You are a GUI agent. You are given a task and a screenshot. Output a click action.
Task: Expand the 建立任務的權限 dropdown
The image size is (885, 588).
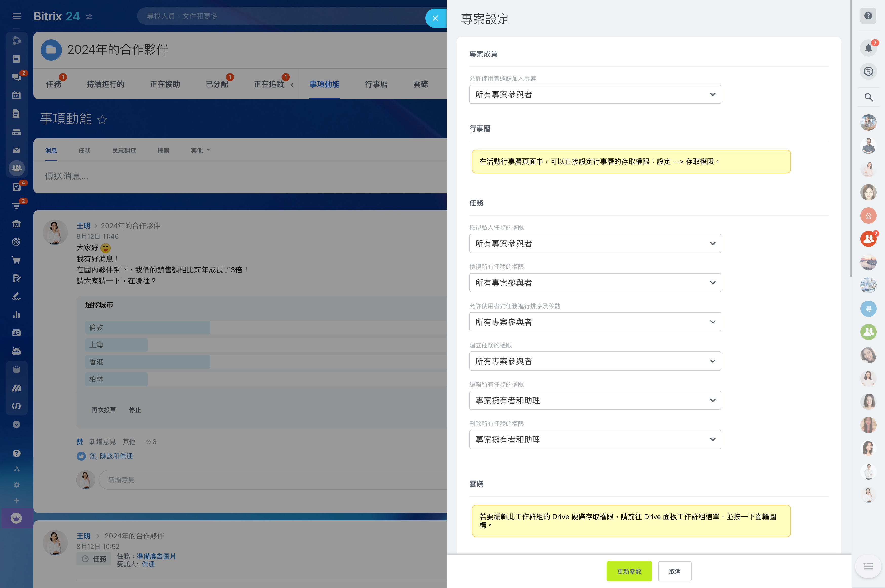click(x=595, y=361)
